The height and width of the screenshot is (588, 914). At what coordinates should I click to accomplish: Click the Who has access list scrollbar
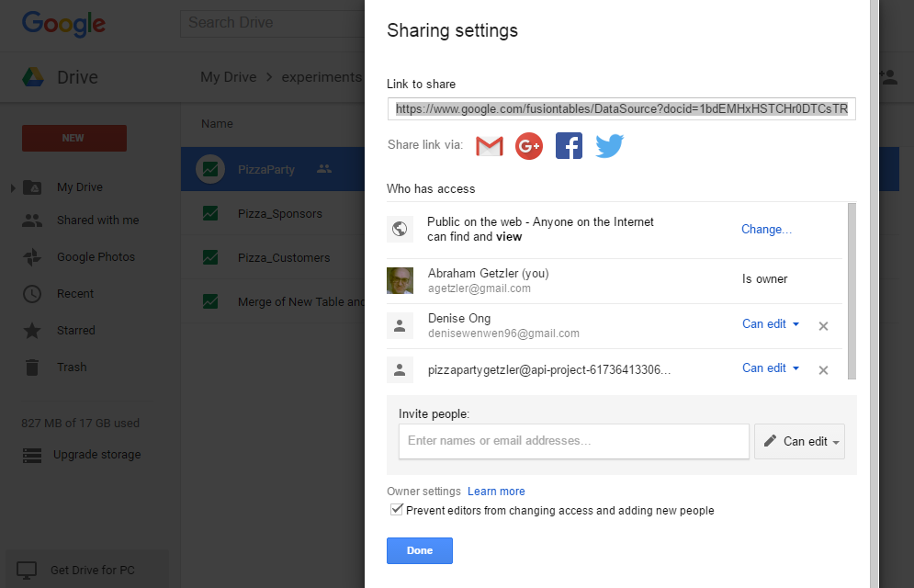tap(852, 291)
